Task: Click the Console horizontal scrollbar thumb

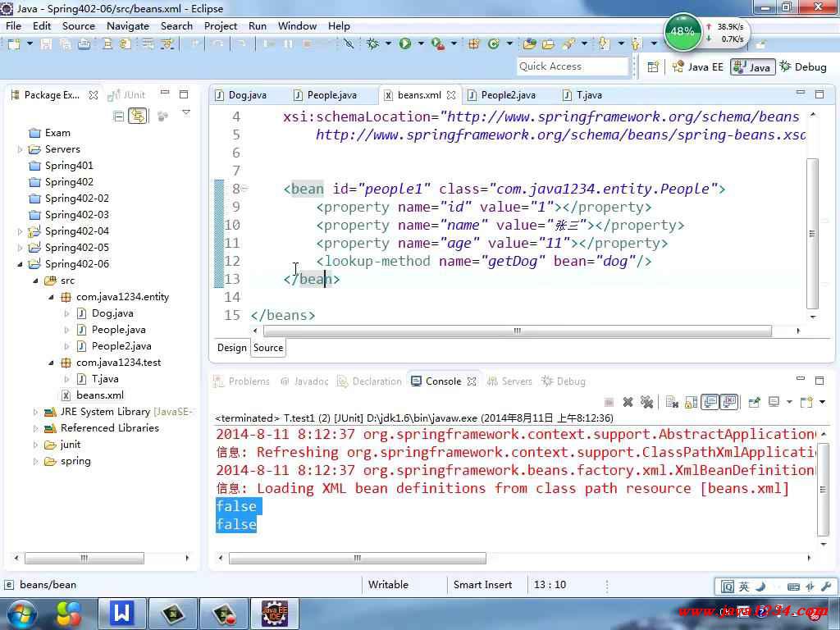Action: pos(357,559)
